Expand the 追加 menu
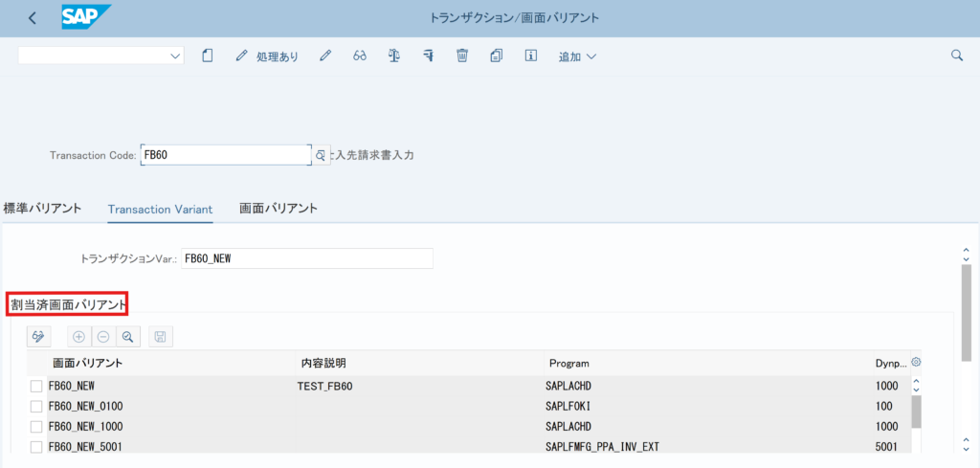Image resolution: width=980 pixels, height=468 pixels. coord(577,56)
